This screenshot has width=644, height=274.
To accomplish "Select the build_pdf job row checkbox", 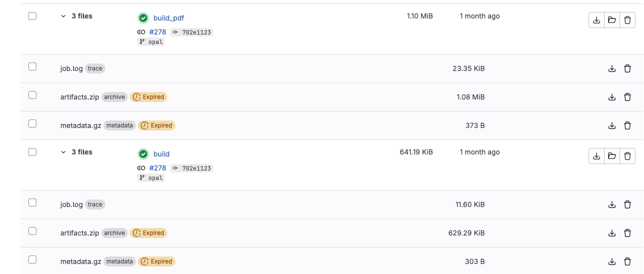I will [32, 16].
